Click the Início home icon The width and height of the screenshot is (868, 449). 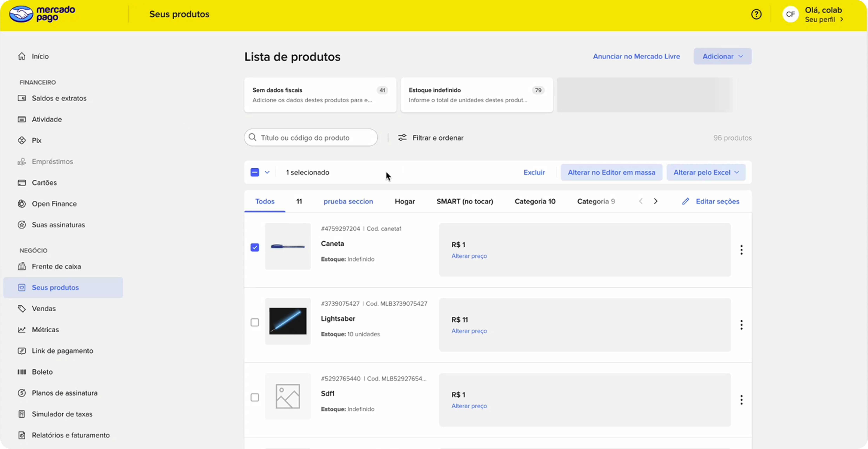coord(22,56)
